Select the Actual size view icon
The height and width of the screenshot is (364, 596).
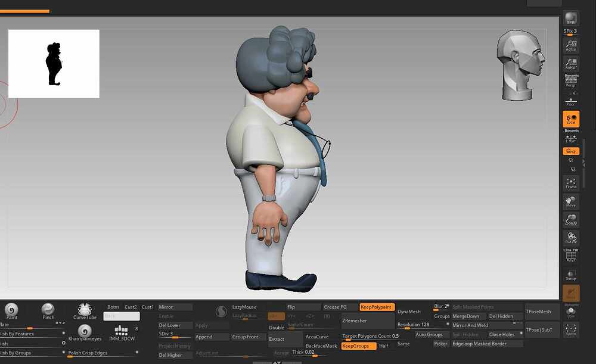click(571, 45)
